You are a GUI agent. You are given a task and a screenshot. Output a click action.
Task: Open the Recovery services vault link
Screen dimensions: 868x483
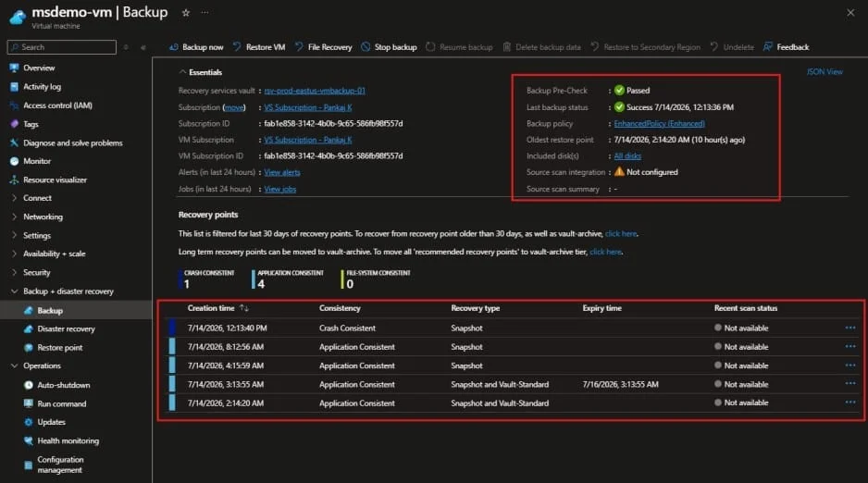pos(315,91)
